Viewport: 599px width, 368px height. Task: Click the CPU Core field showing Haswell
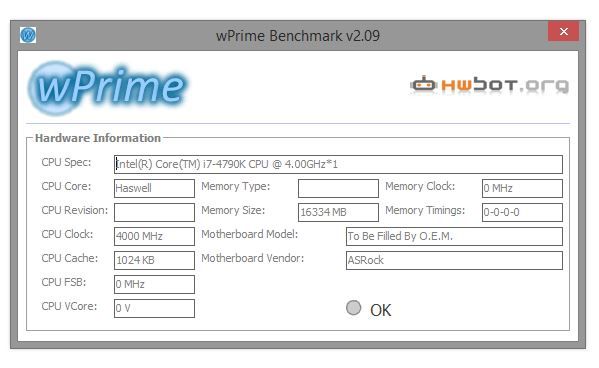pyautogui.click(x=154, y=188)
